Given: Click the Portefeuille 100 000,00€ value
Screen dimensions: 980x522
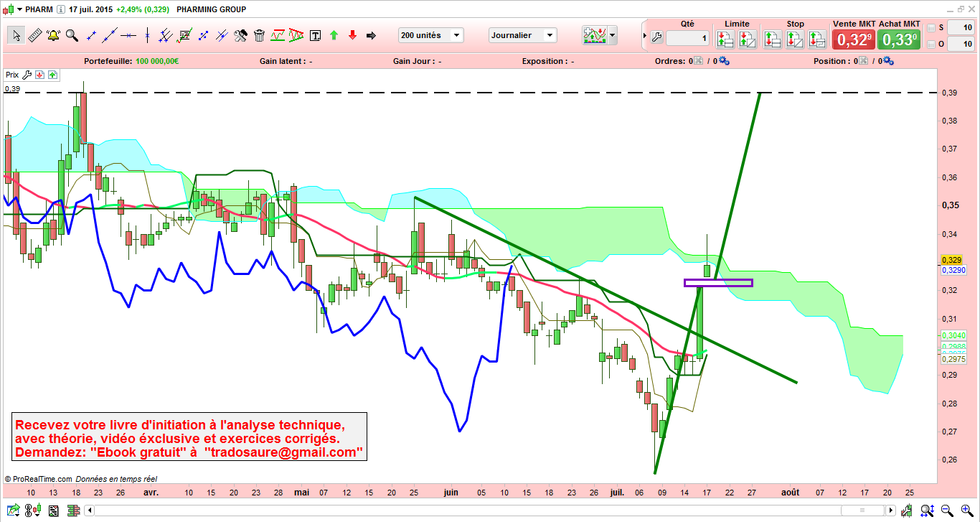Looking at the screenshot, I should tap(157, 61).
